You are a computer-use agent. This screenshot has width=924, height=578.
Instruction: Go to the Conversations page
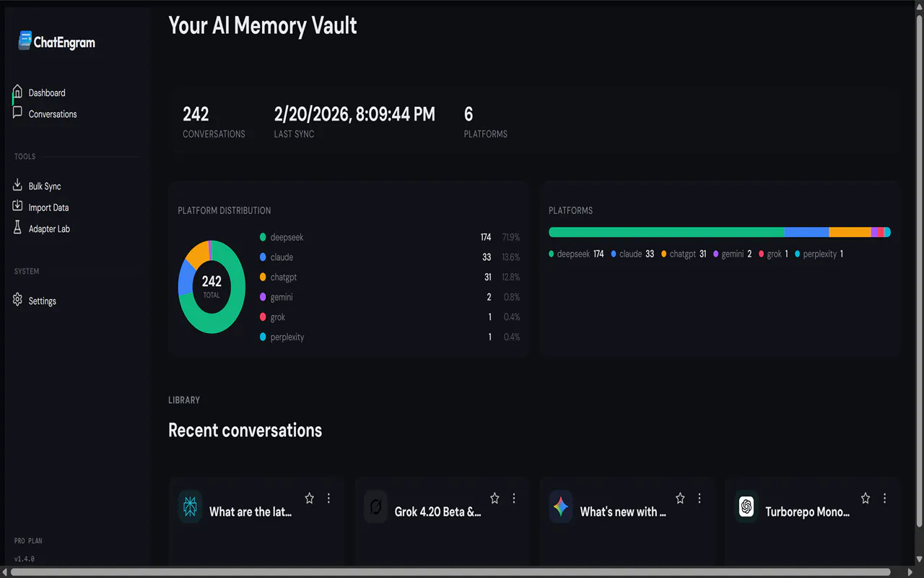tap(53, 114)
